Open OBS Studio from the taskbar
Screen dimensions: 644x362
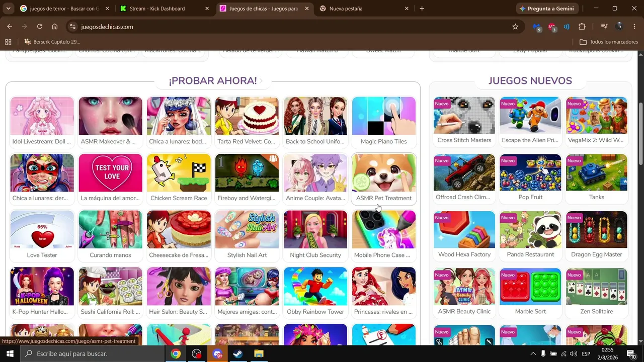[x=197, y=353]
